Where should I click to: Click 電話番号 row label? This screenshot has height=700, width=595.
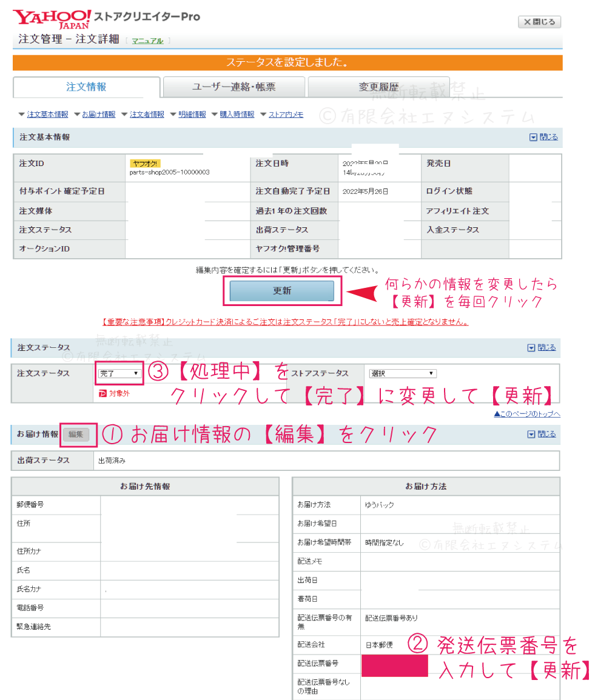click(x=30, y=608)
